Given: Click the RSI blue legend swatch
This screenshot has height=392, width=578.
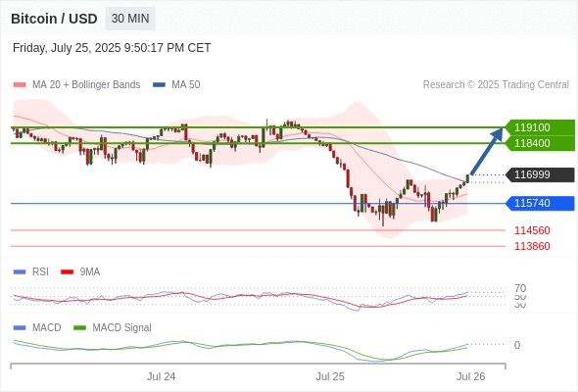Looking at the screenshot, I should pos(20,272).
